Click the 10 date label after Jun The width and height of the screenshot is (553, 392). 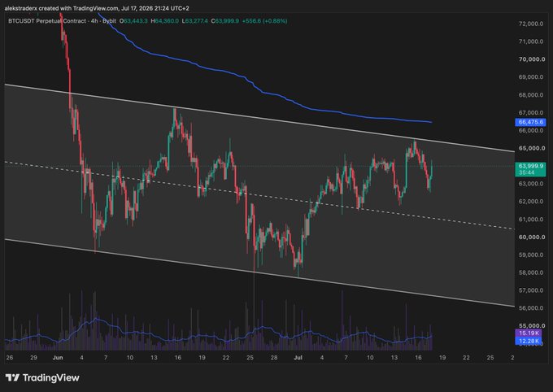pos(130,358)
